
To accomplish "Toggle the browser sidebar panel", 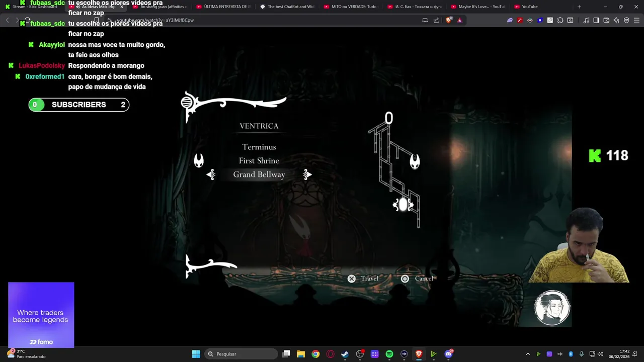I will point(596,20).
